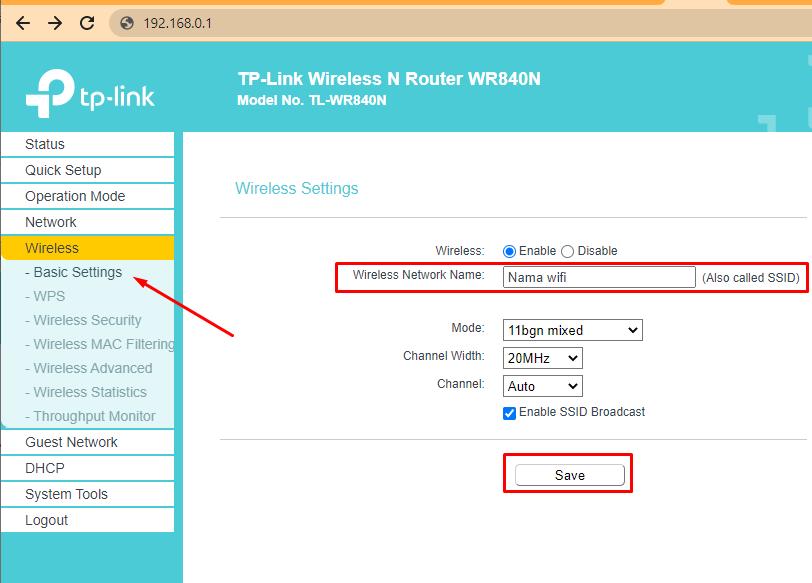Reload the page with the refresh icon

point(87,23)
